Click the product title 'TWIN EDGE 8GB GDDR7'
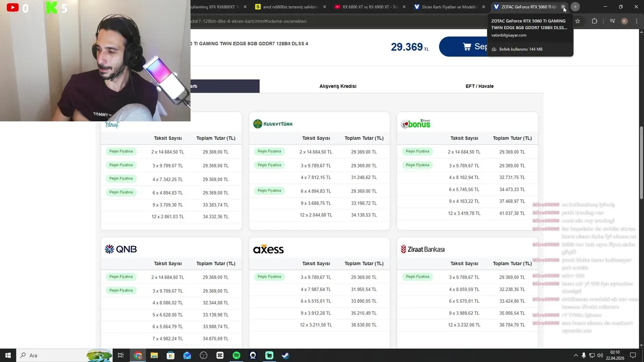The image size is (644, 362). (x=249, y=44)
